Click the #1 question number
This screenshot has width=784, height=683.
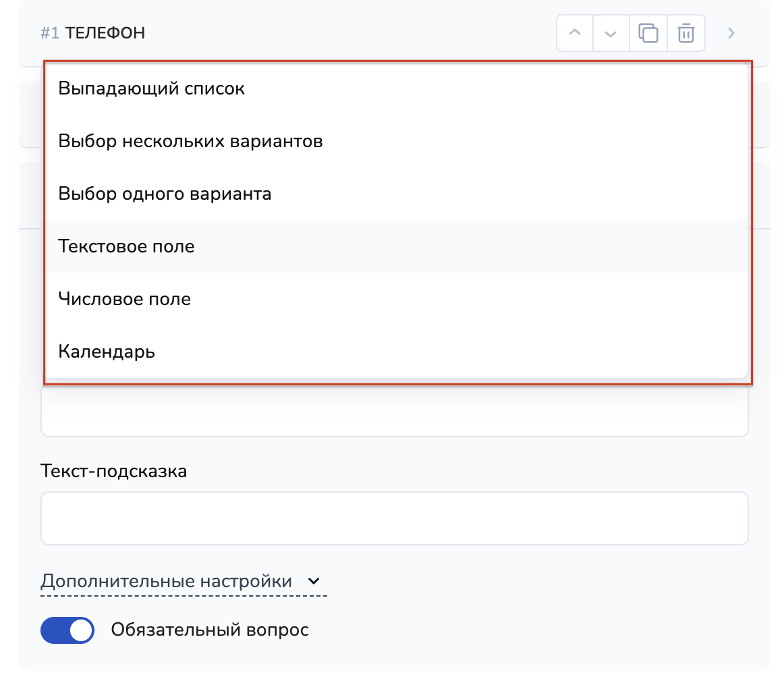pos(50,33)
